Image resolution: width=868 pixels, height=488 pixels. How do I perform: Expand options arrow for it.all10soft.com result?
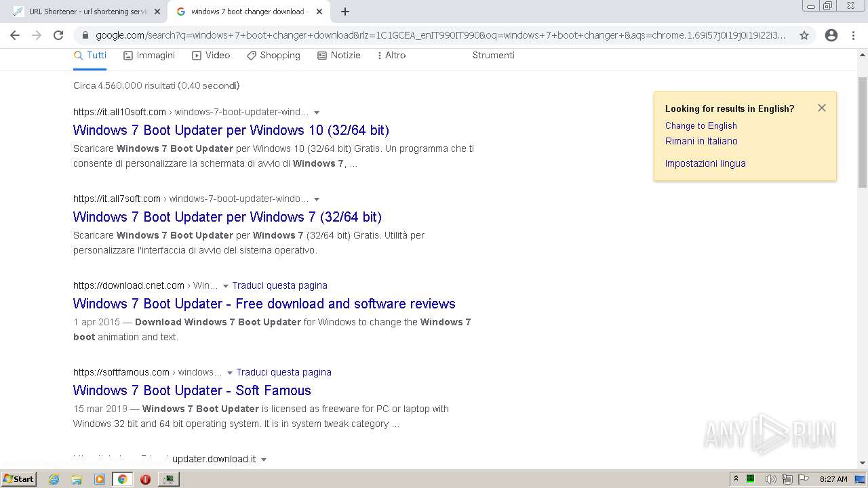point(317,113)
